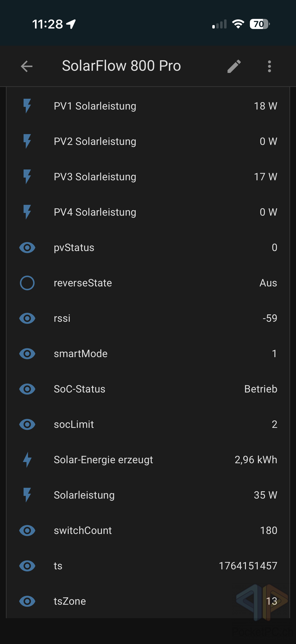Tap the circle icon beside reverseState
Viewport: 296px width, 644px height.
tap(27, 283)
